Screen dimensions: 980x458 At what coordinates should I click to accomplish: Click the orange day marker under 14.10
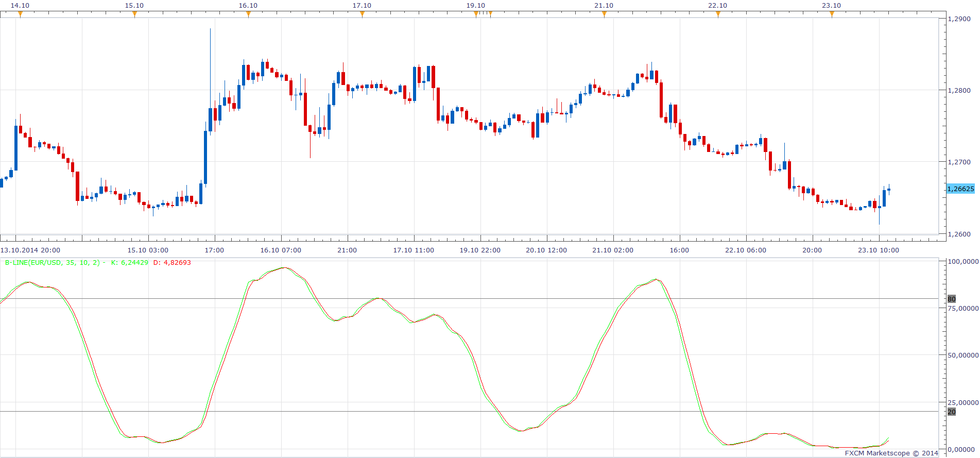(20, 14)
